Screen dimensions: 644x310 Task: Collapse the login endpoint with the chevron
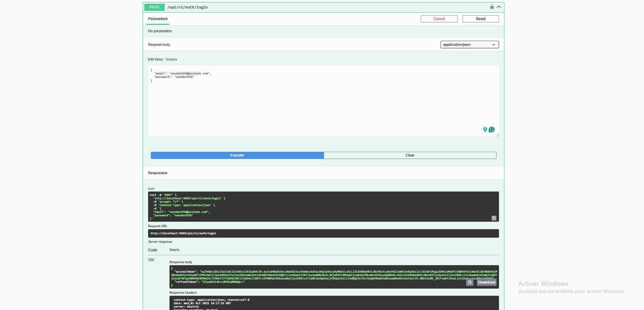499,7
